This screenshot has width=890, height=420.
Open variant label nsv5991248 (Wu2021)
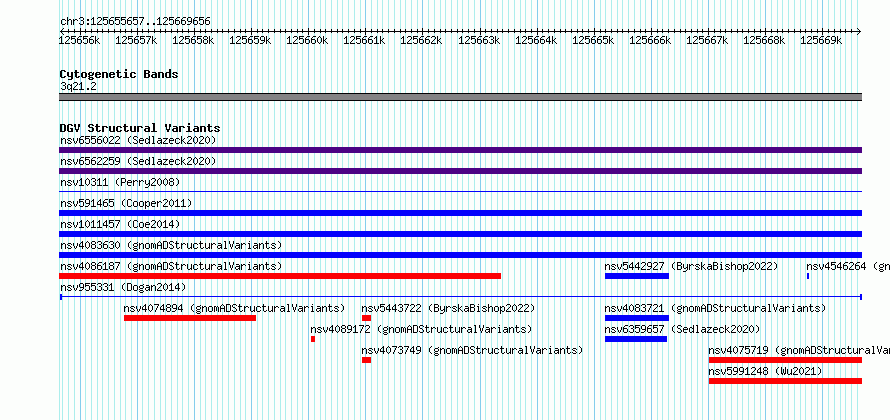pyautogui.click(x=765, y=371)
